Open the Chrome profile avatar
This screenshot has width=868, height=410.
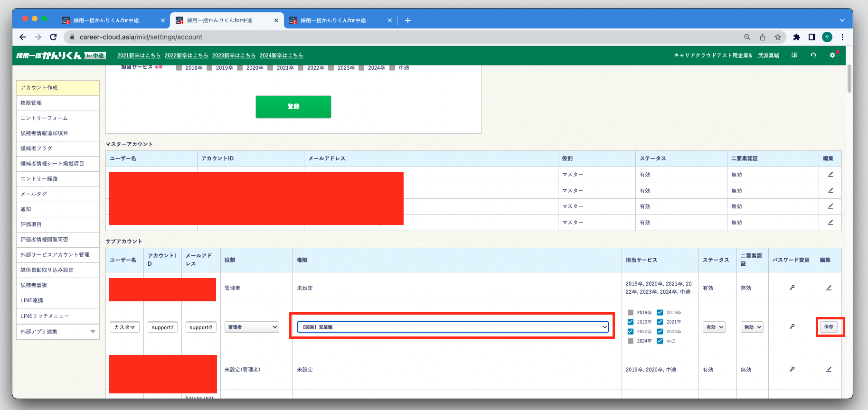click(827, 37)
